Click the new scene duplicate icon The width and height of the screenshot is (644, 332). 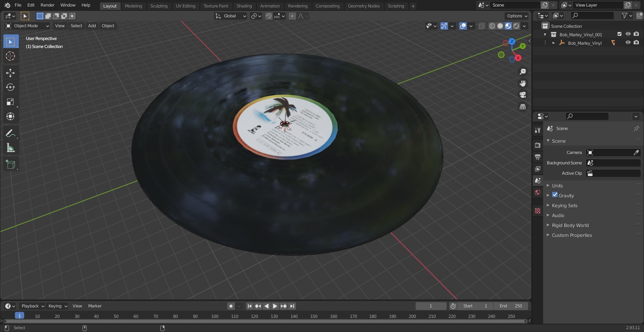(545, 5)
